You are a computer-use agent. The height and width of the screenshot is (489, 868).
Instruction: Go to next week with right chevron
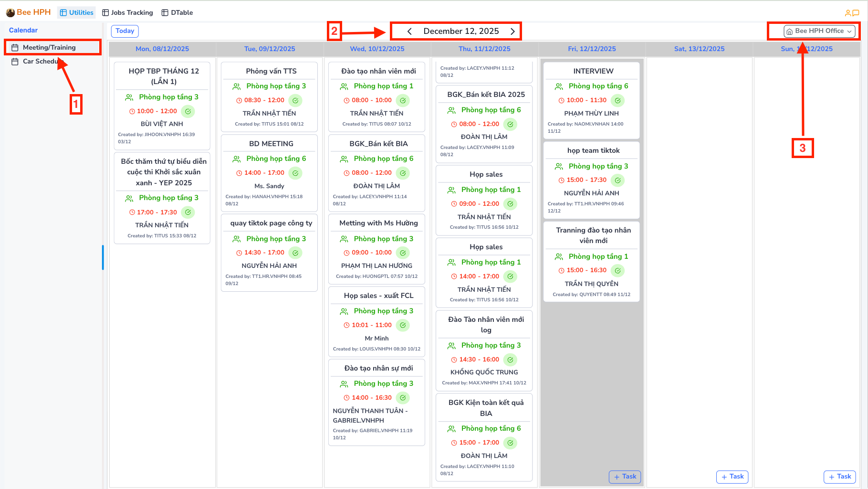click(x=512, y=32)
